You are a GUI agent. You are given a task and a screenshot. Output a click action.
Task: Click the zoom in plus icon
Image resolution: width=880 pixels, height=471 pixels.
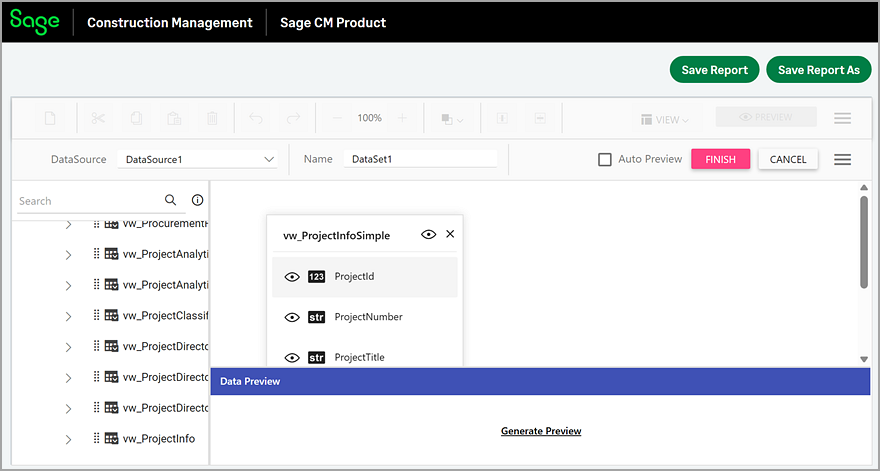tap(402, 118)
